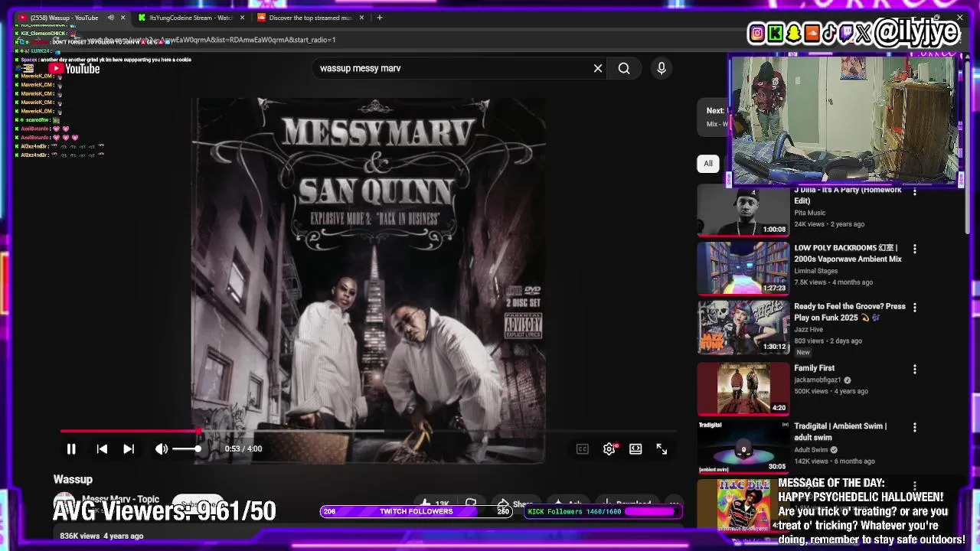
Task: Open J Dilla - It's A Party thumbnail
Action: point(743,210)
